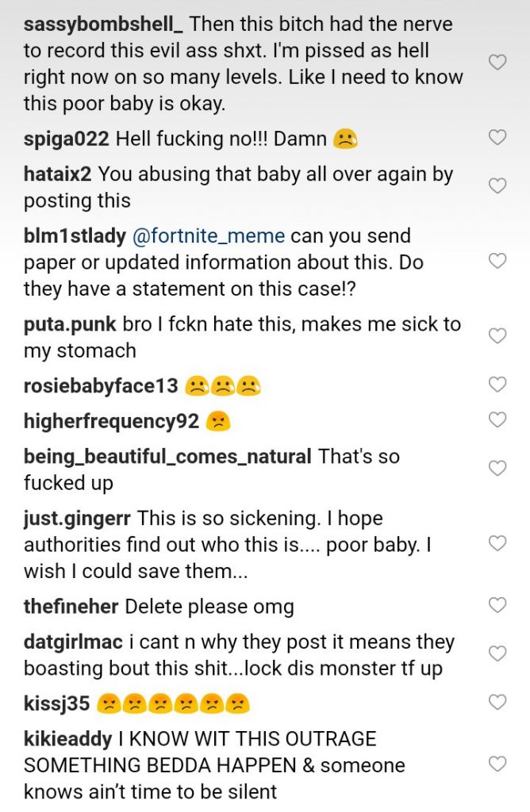Heart the being_beautiful_comes_natural comment
Viewport: 530px width, 812px height.
tap(497, 469)
